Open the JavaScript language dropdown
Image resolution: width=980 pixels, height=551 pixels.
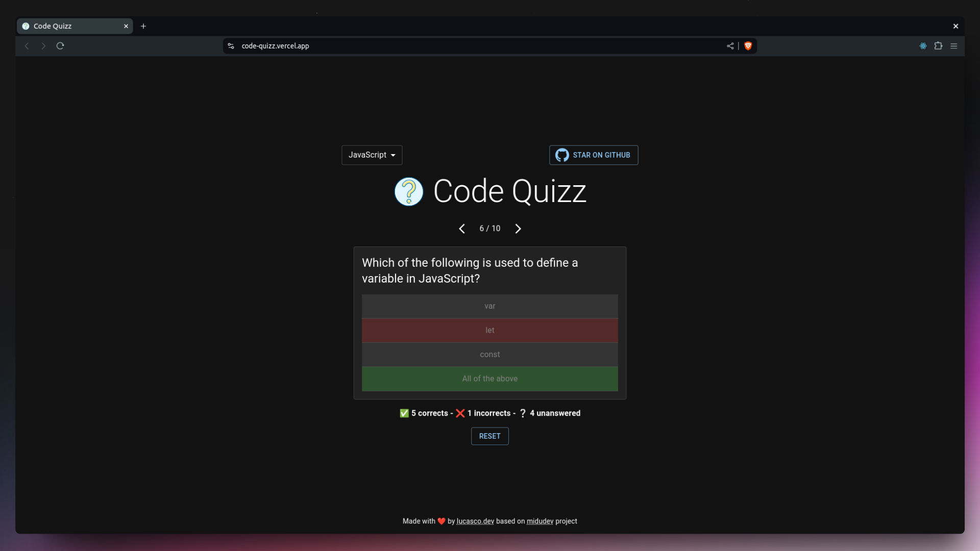(x=372, y=155)
